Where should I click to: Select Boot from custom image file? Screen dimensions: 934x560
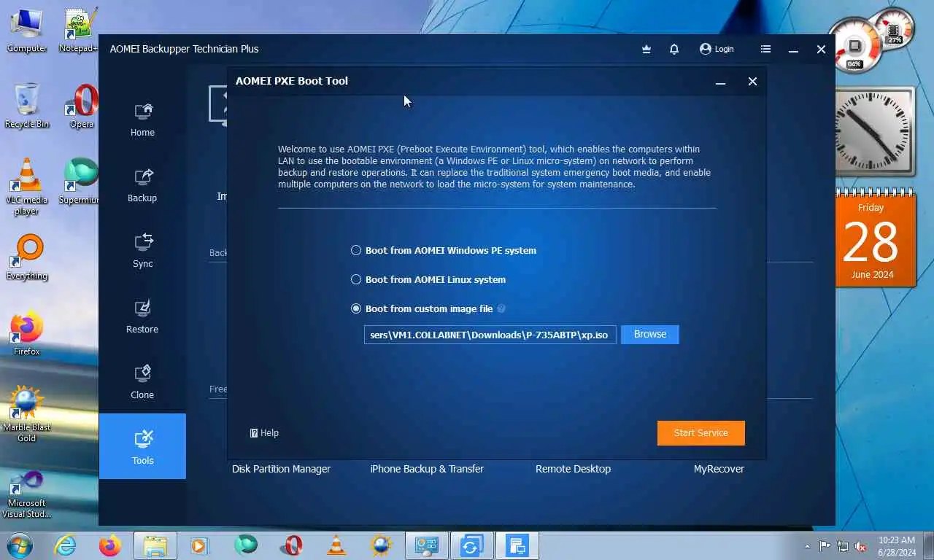point(422,308)
